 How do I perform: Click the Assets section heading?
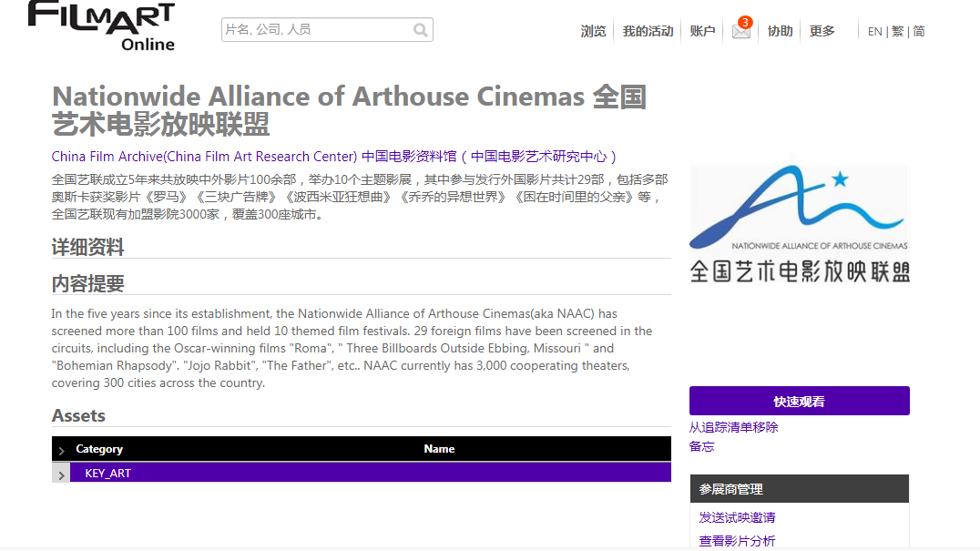[78, 416]
